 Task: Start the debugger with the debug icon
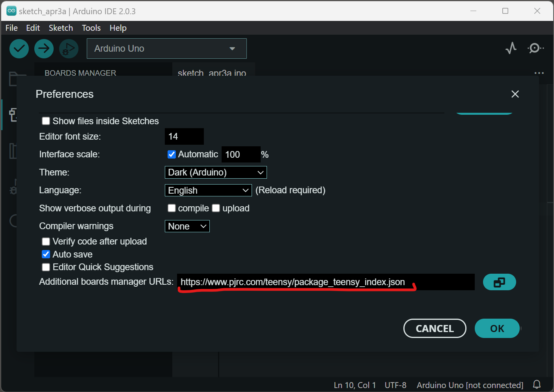[69, 49]
